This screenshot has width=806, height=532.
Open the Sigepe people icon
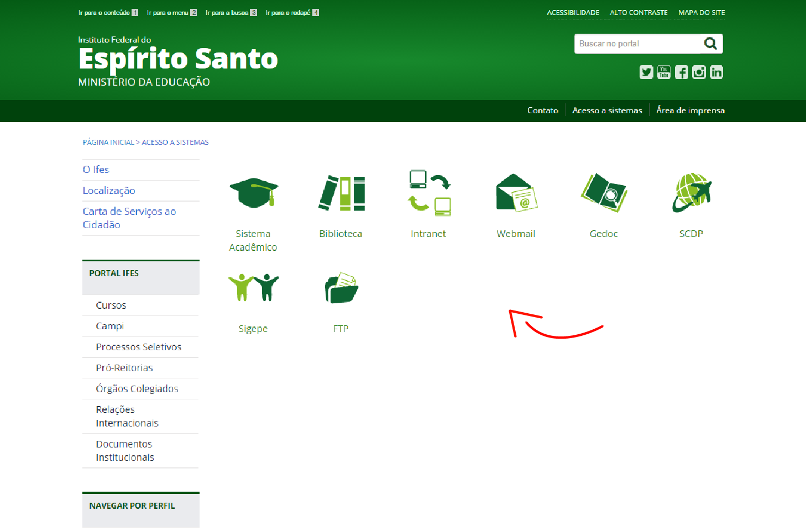pos(253,286)
